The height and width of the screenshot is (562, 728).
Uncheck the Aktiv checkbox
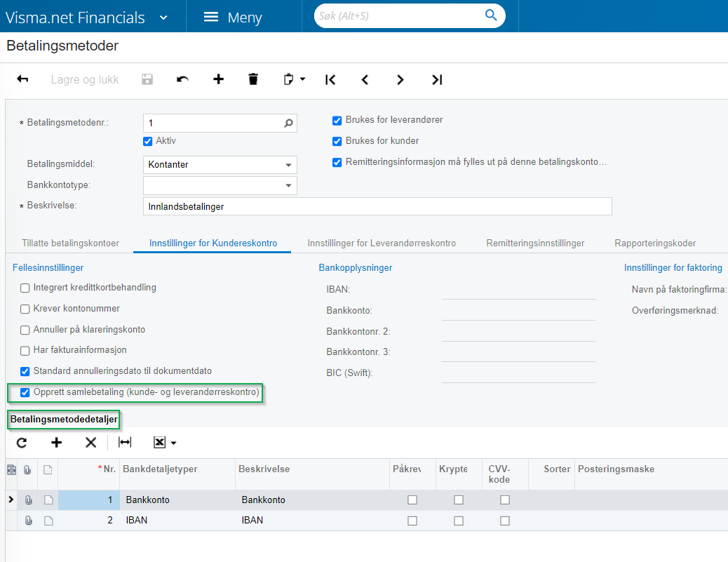[x=147, y=141]
